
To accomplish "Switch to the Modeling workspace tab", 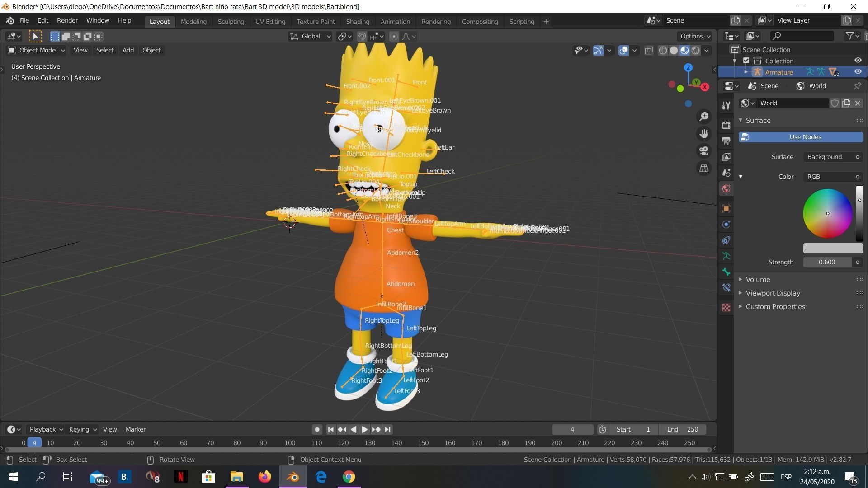I will [193, 22].
